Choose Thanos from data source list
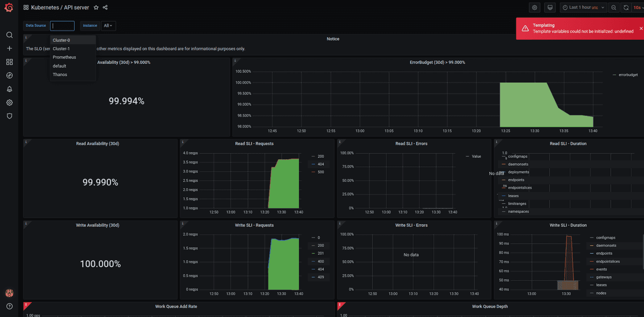 [60, 75]
